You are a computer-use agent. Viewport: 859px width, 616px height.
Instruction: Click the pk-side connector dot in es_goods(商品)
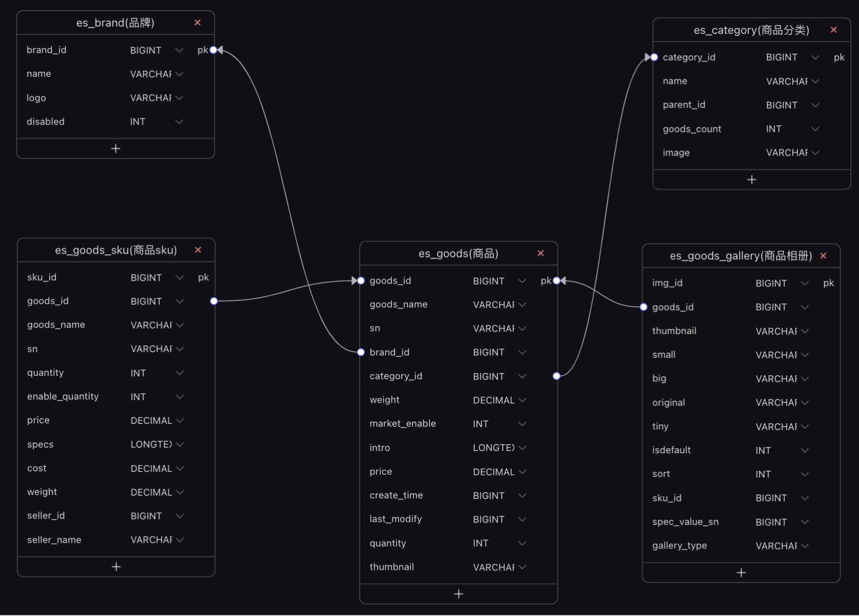[x=557, y=280]
